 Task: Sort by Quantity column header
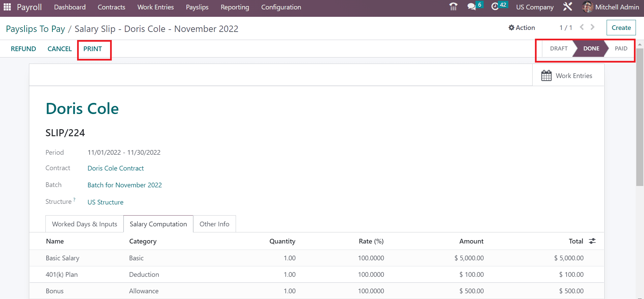pyautogui.click(x=282, y=241)
